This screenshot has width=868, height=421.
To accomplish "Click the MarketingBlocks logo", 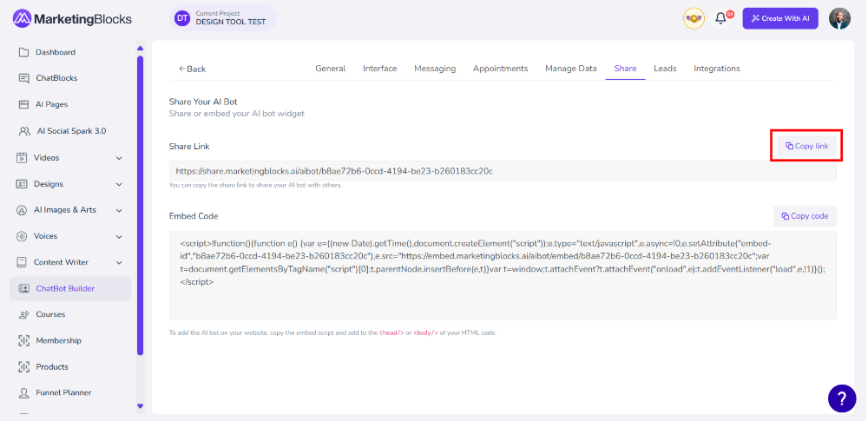I will [x=73, y=19].
